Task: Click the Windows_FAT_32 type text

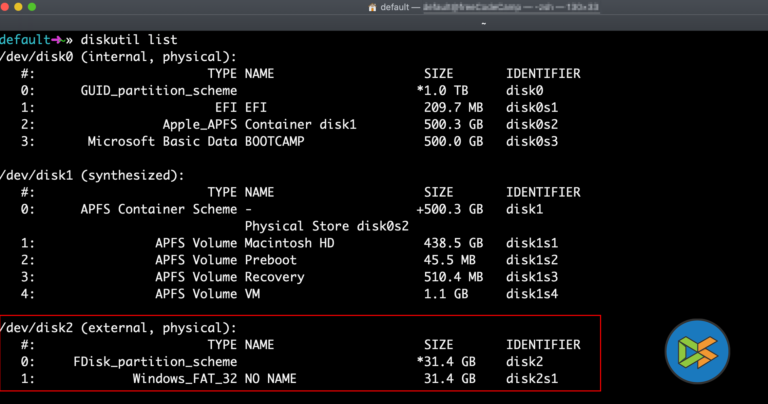Action: [x=184, y=378]
